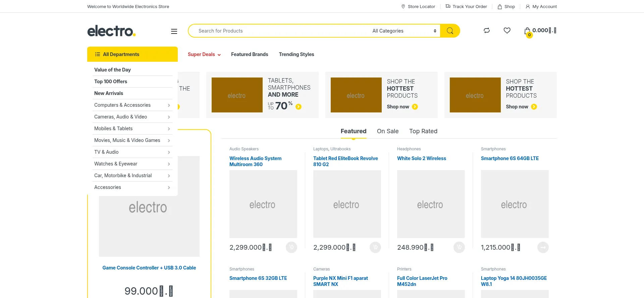Open the Featured Brands menu item

point(249,54)
